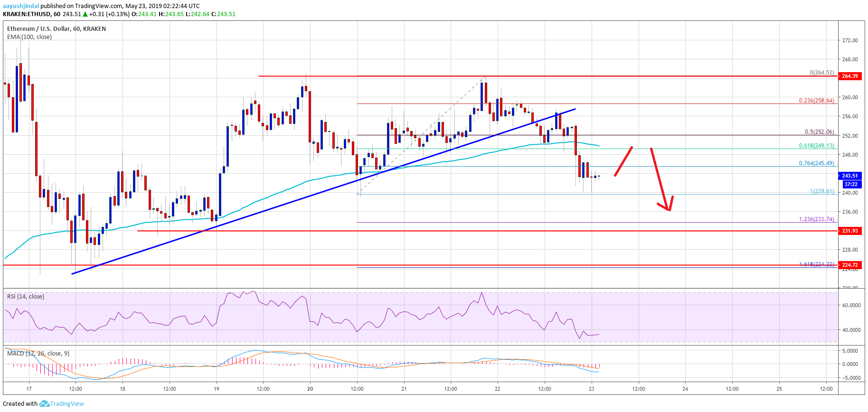Viewport: 868px width, 412px height.
Task: Select the 0.5(252.06) Fibonacci level label
Action: pyautogui.click(x=819, y=132)
